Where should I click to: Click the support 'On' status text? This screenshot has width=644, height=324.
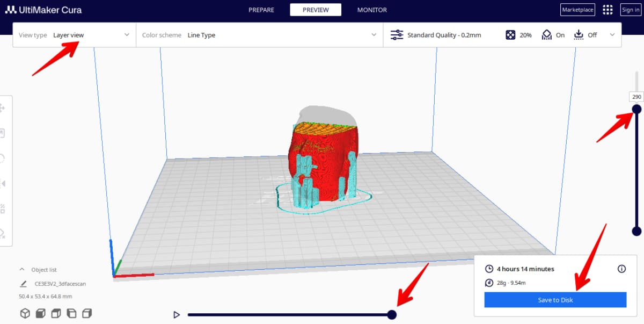560,35
